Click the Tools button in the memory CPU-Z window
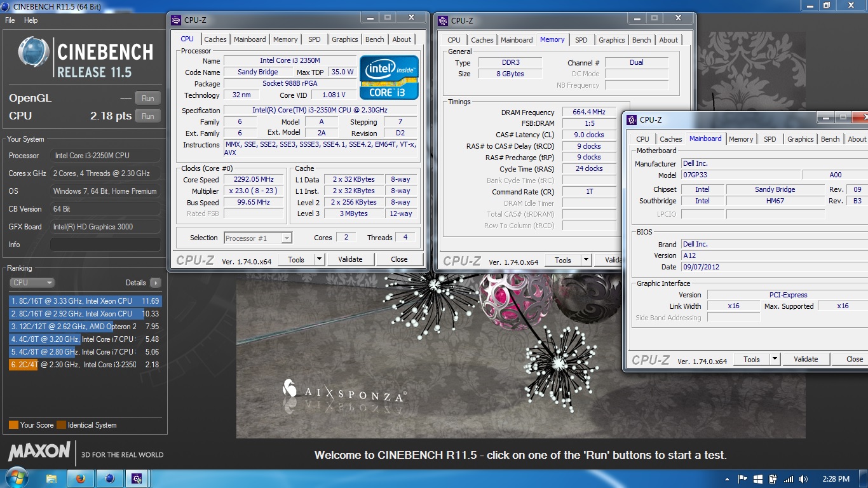868x488 pixels. pos(563,260)
